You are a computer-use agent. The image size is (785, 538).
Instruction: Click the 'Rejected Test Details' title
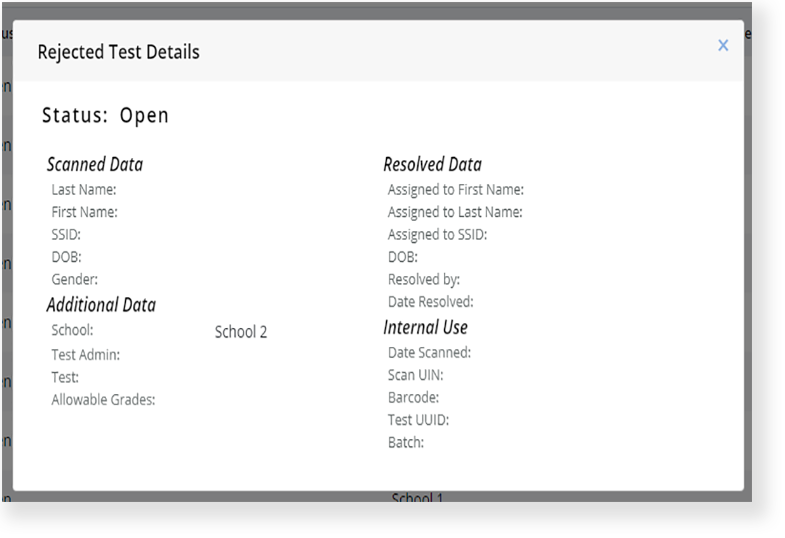[x=119, y=52]
